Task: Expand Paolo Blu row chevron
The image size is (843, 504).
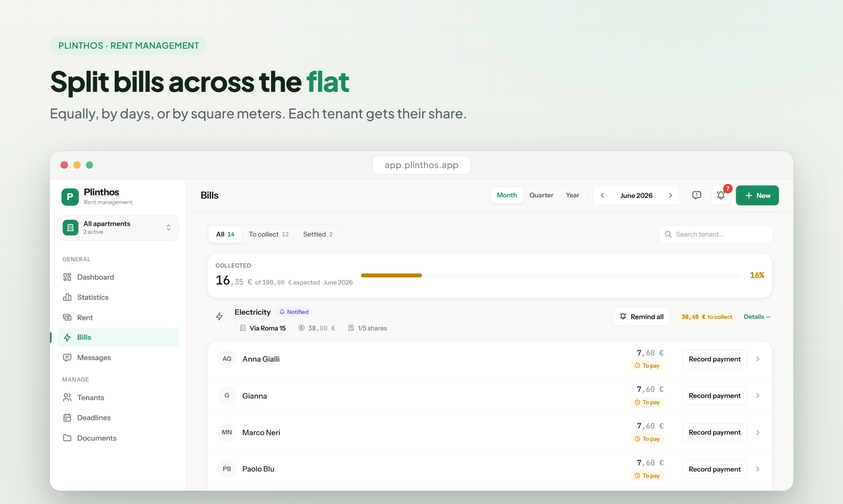Action: [758, 469]
